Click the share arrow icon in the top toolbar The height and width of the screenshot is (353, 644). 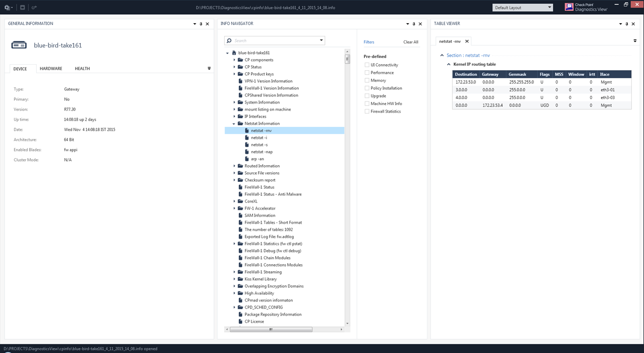34,8
